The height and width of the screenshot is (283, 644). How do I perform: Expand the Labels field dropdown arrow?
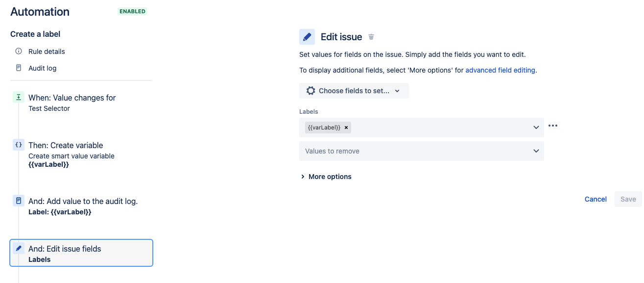(536, 128)
